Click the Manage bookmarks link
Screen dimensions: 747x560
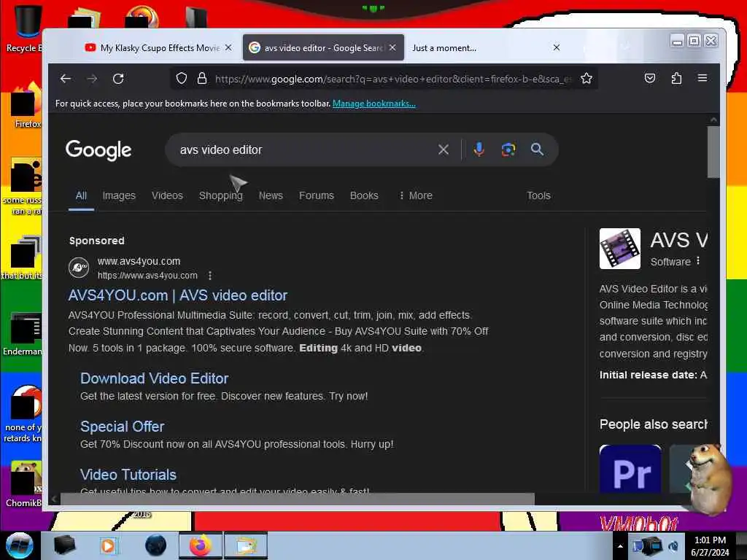click(374, 104)
